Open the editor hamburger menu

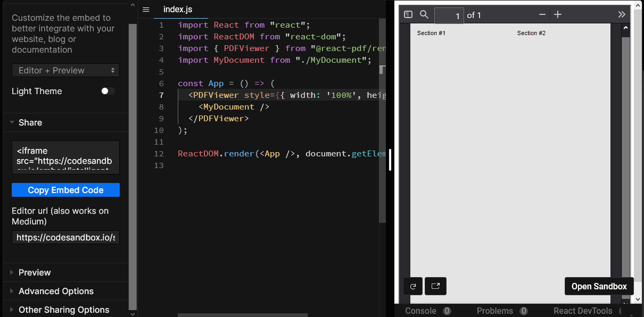(x=145, y=9)
